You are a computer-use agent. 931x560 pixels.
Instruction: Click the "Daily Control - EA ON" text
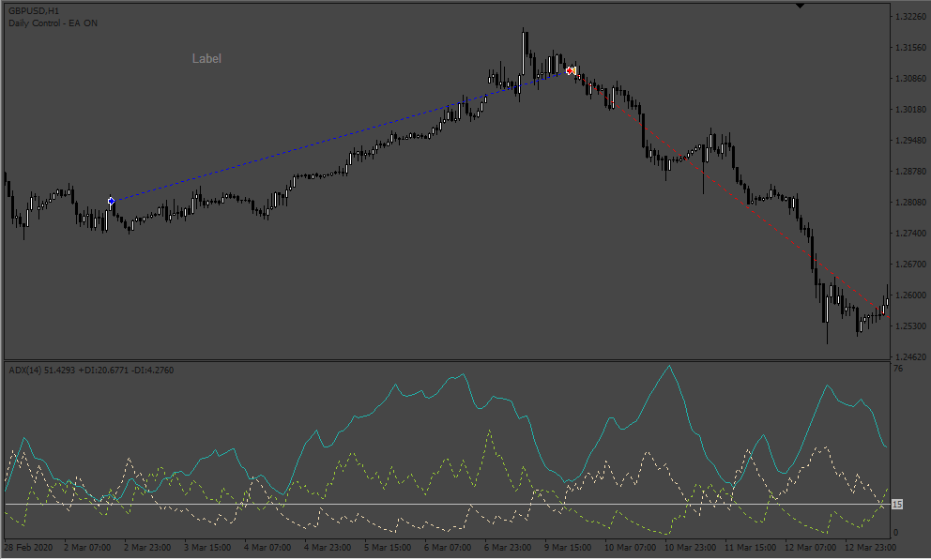point(53,23)
